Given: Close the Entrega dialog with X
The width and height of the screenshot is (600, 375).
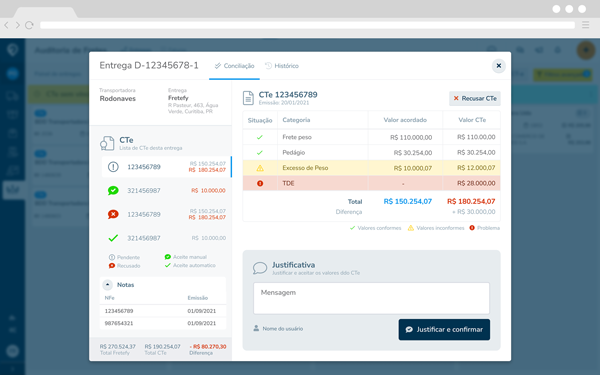Looking at the screenshot, I should coord(499,66).
